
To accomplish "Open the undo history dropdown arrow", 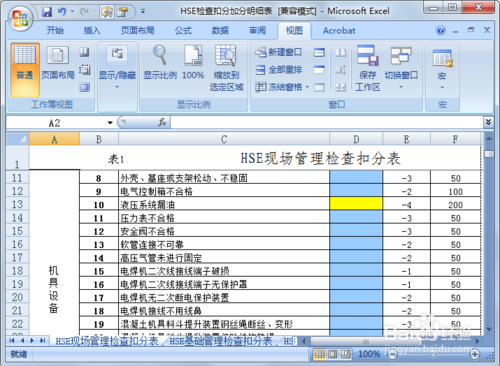I will [72, 12].
